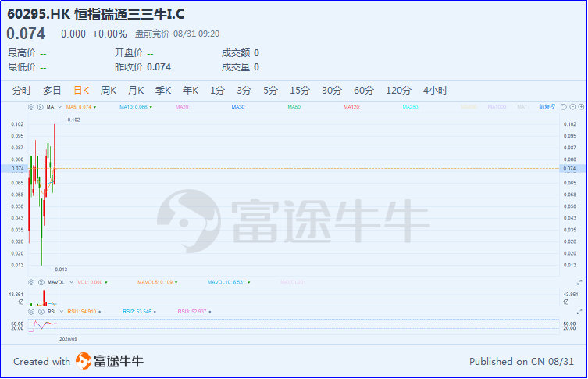The height and width of the screenshot is (379, 588).
Task: Toggle the MAVOL10 line visibility
Action: tap(229, 282)
